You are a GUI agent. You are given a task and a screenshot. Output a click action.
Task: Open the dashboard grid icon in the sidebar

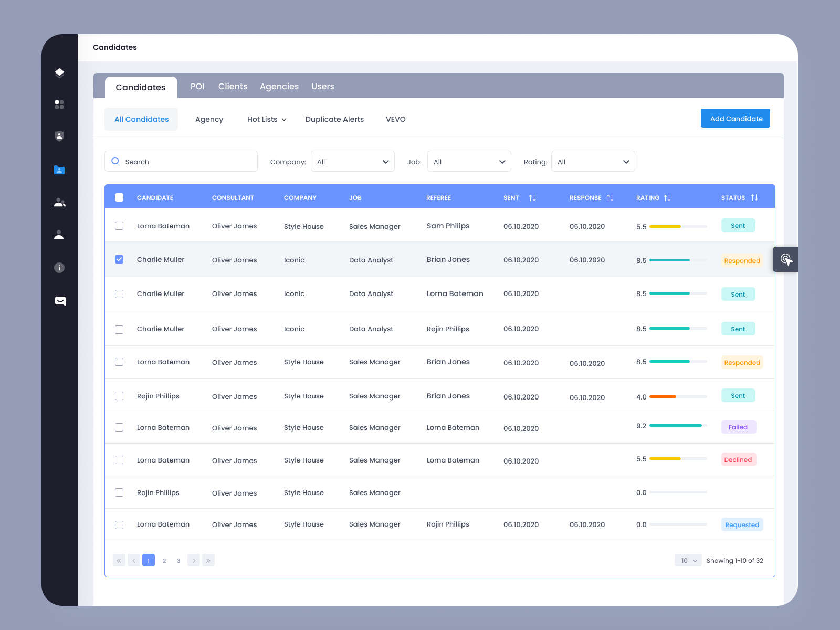tap(59, 104)
